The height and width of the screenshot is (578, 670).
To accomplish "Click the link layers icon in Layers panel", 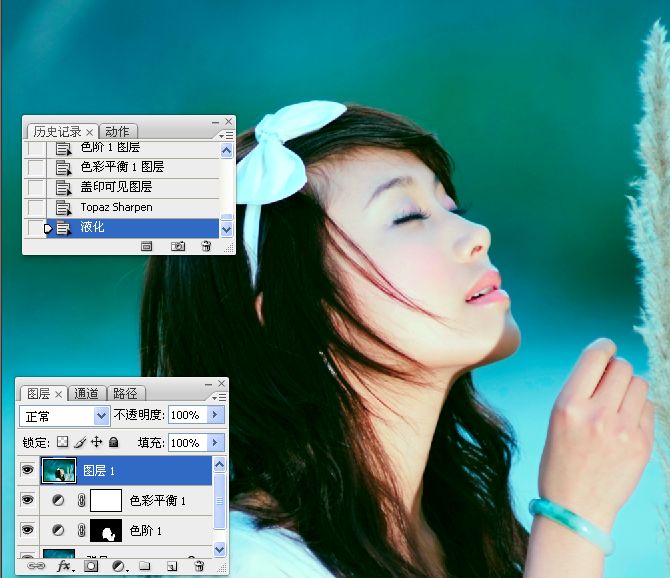I will click(x=36, y=567).
